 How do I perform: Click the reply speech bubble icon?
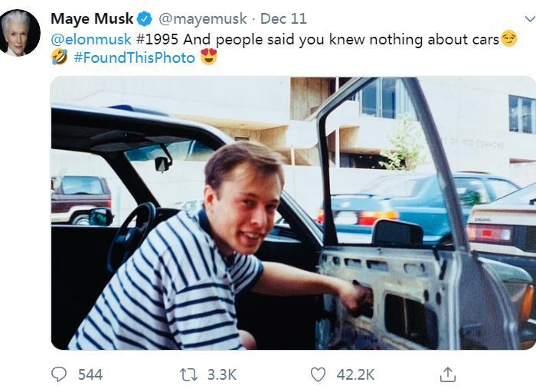pos(59,374)
